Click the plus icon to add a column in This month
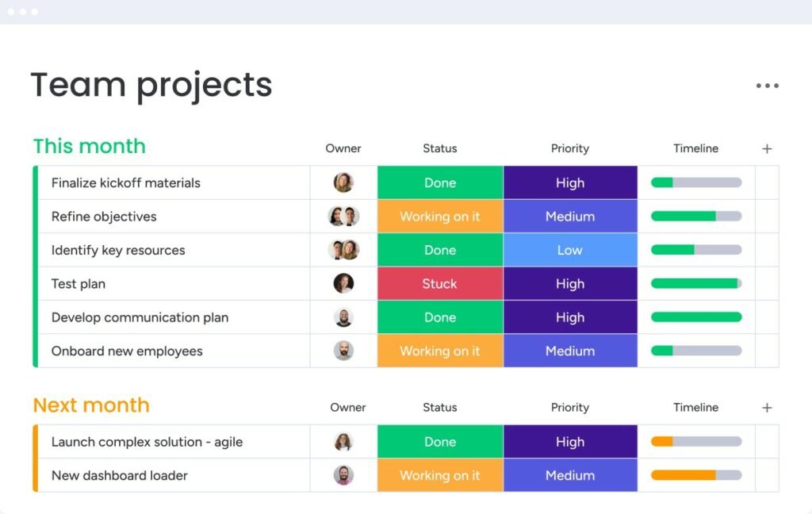 pyautogui.click(x=767, y=148)
